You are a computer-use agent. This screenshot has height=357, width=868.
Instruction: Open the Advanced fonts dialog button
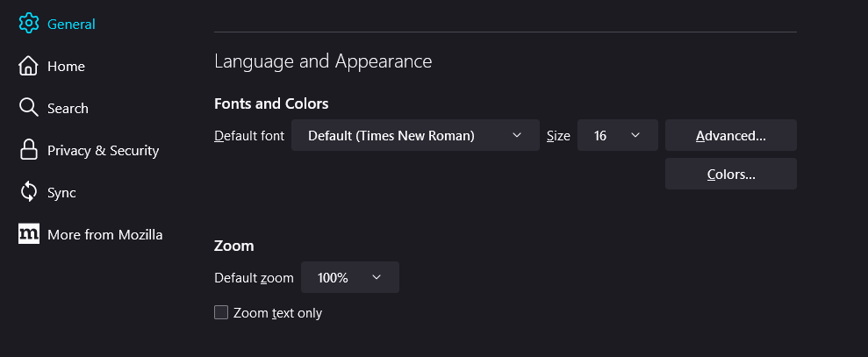pyautogui.click(x=730, y=136)
